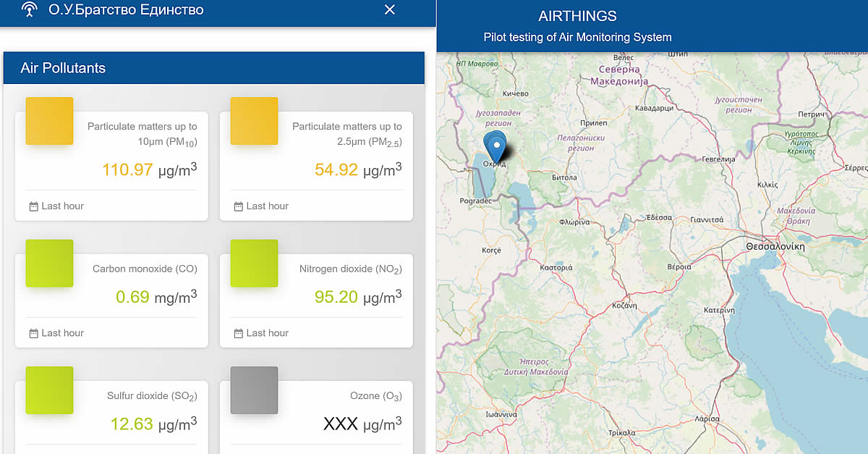This screenshot has width=868, height=454.
Task: Click the sensor antenna icon beside the station name
Action: (29, 9)
